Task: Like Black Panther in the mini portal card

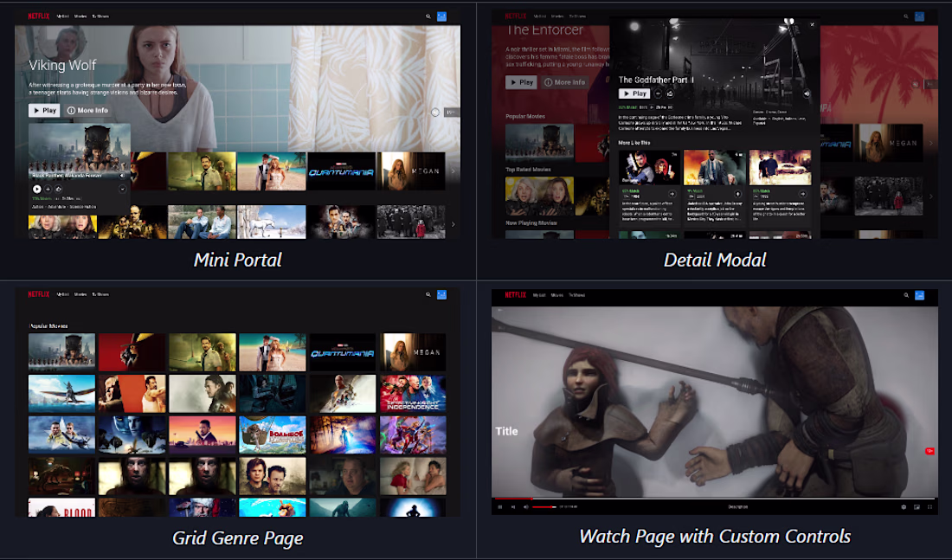Action: [x=58, y=189]
